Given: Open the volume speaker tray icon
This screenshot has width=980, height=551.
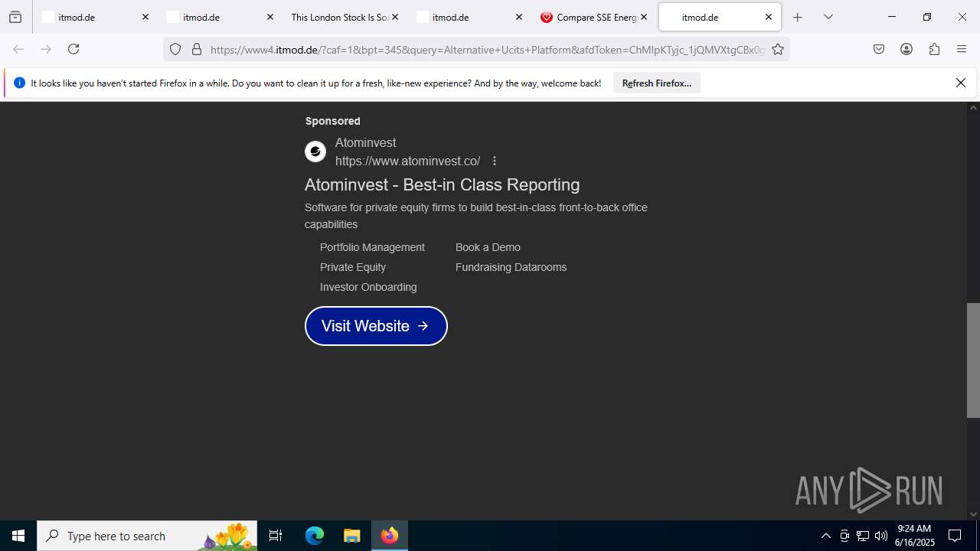Looking at the screenshot, I should click(881, 536).
